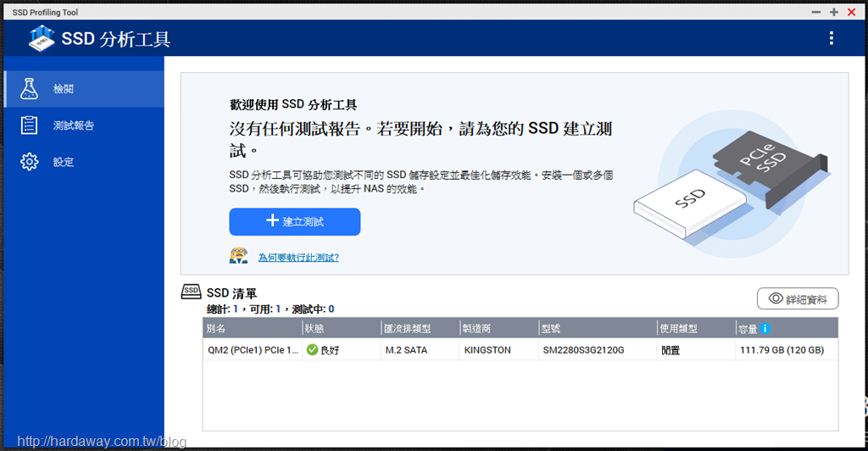Sort by the 製造商 column header
868x451 pixels.
coord(498,328)
